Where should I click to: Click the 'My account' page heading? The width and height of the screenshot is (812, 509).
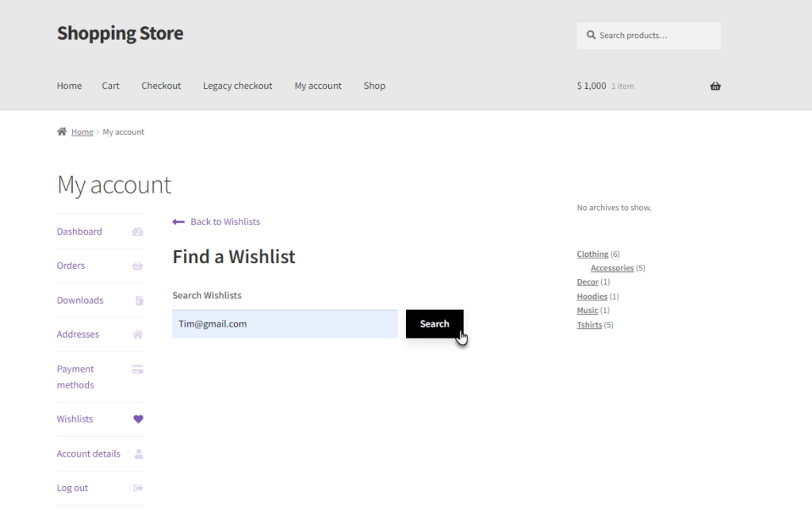pos(114,185)
